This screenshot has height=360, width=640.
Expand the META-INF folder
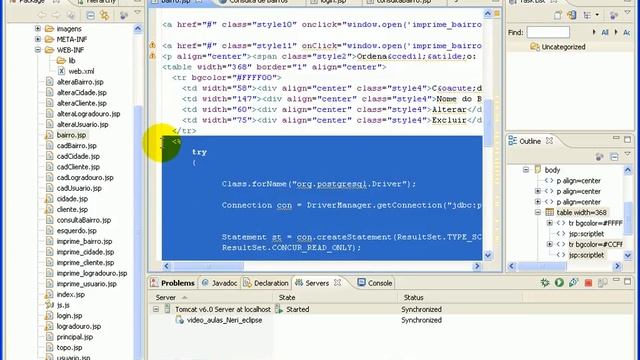[38, 39]
